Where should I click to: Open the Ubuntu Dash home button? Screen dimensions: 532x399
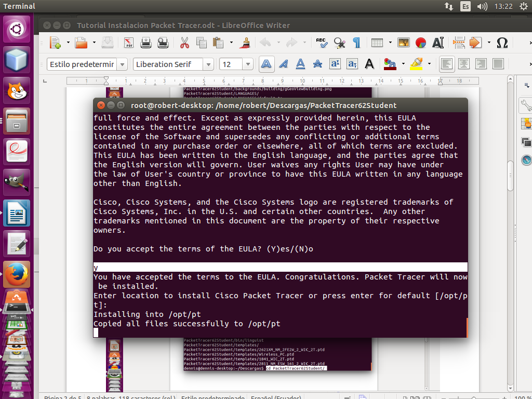tap(16, 29)
